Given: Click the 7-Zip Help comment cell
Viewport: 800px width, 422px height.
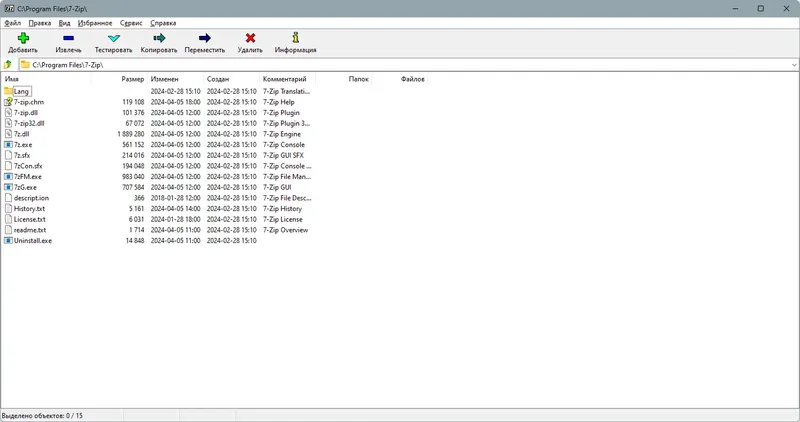Looking at the screenshot, I should tap(279, 102).
